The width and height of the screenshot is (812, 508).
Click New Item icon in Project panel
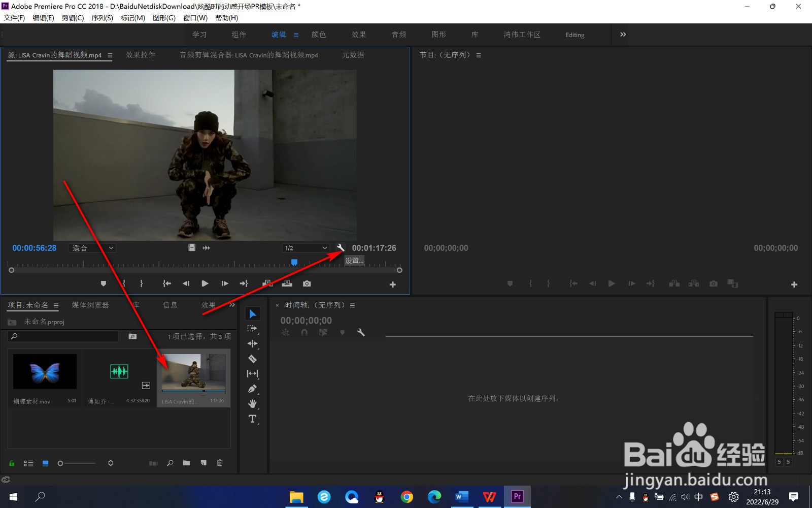204,463
